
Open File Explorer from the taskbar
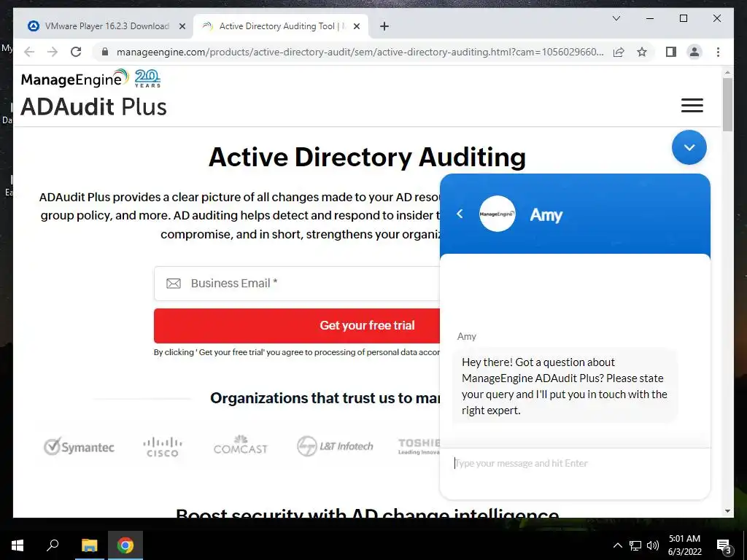tap(89, 545)
